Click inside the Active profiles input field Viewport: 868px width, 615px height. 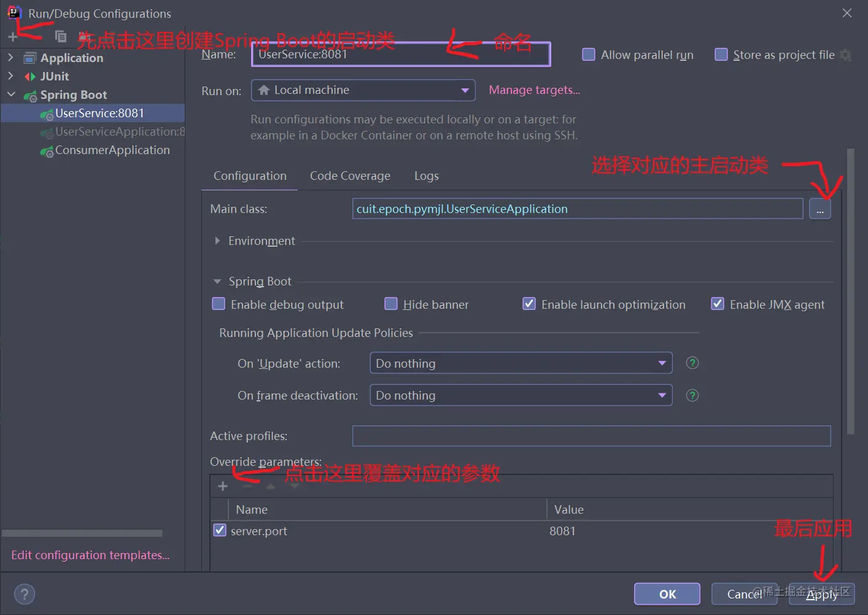[x=592, y=436]
